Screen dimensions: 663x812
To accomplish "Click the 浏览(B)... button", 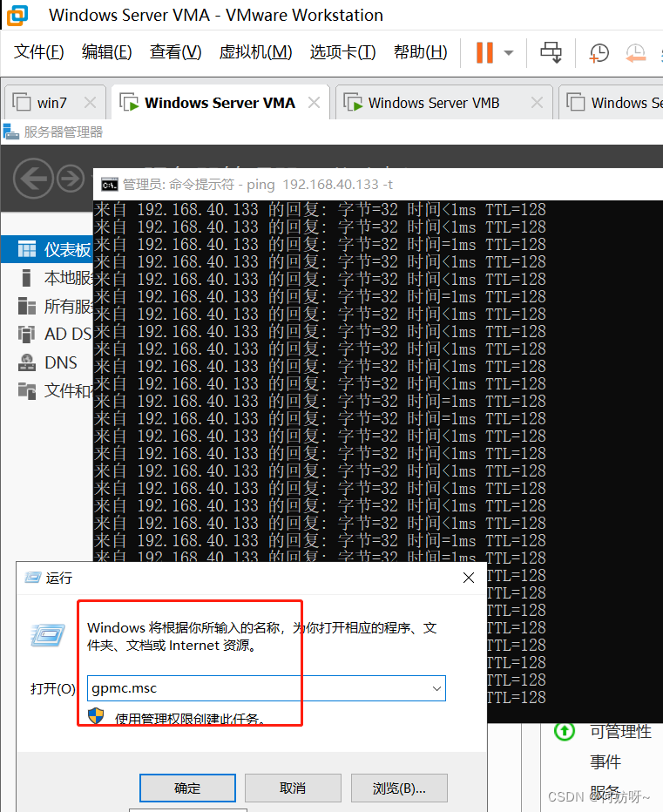I will tap(399, 788).
